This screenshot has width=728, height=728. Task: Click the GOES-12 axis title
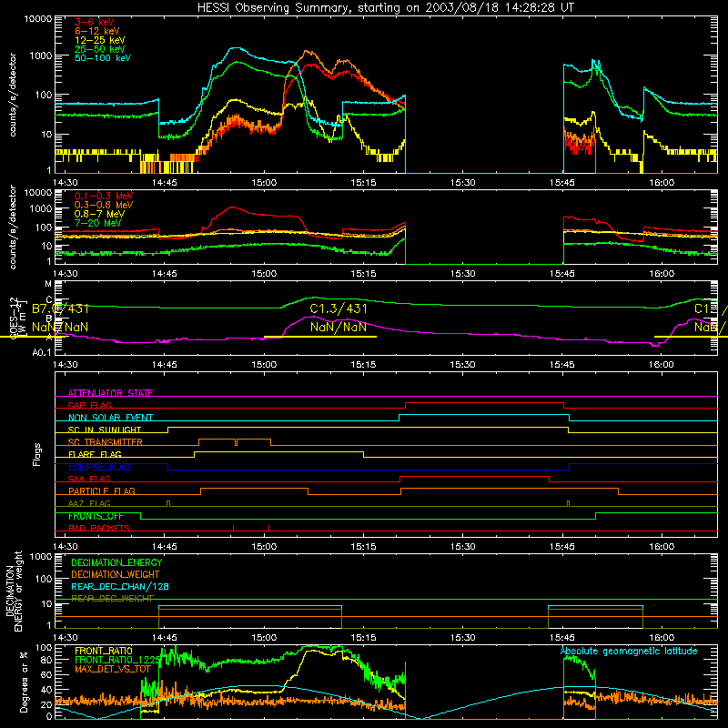pos(17,318)
